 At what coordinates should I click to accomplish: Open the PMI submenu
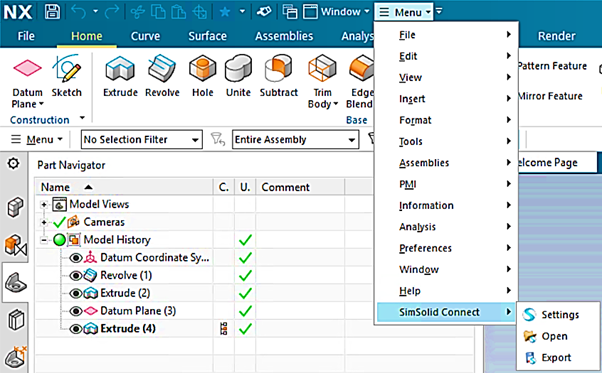click(446, 184)
